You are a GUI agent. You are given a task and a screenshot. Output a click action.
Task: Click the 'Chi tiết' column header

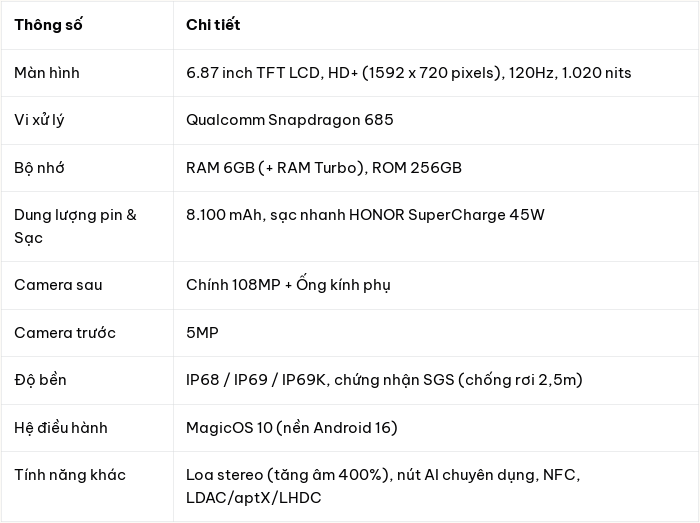(213, 25)
